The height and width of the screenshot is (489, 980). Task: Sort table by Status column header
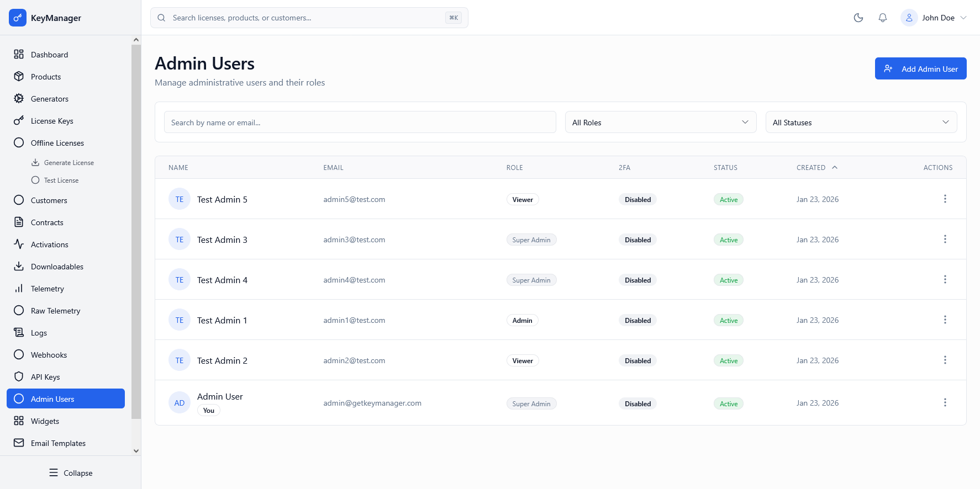pyautogui.click(x=725, y=167)
